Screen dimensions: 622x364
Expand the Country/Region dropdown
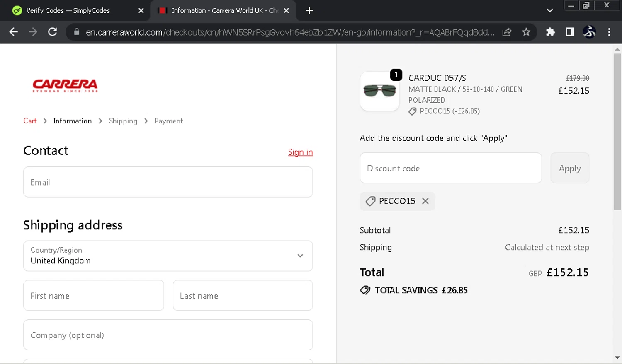(x=168, y=256)
